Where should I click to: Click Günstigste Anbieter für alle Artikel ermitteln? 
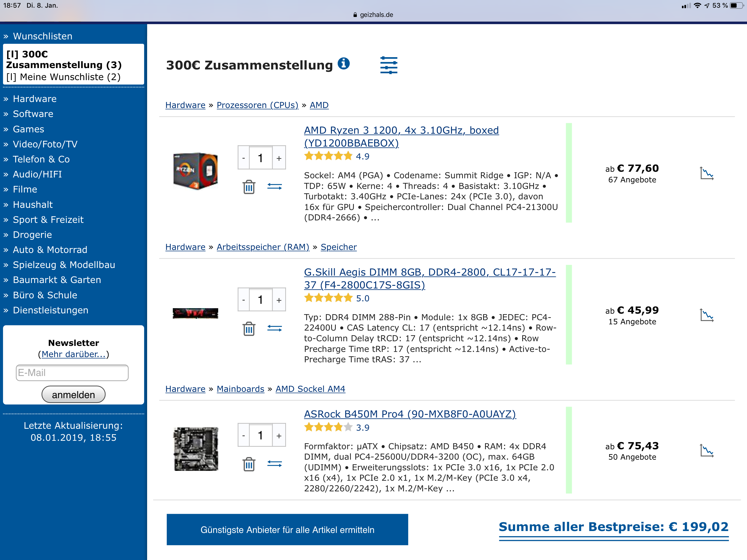(287, 530)
